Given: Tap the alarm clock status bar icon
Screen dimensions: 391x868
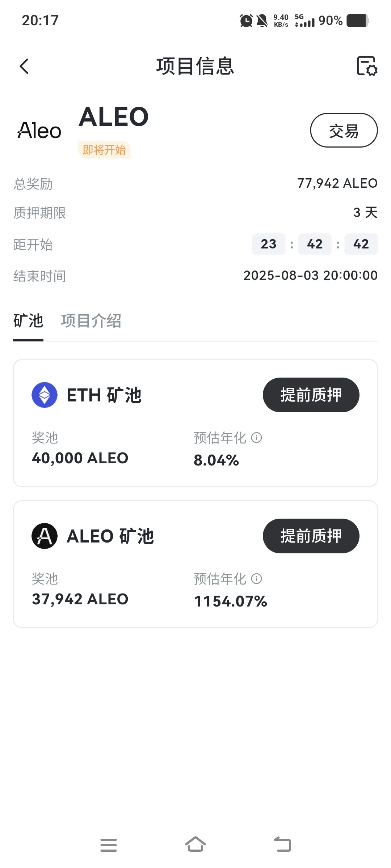Looking at the screenshot, I should click(x=246, y=21).
